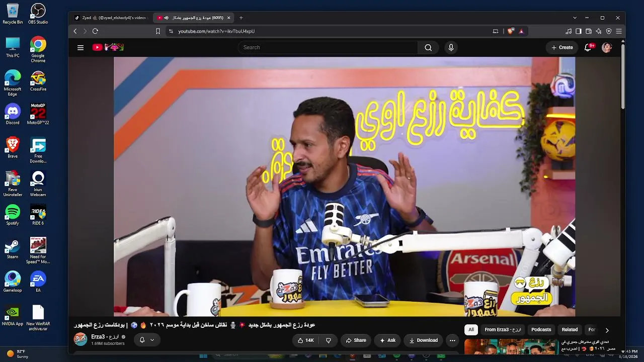
Task: Open the recommended video thumbnail
Action: coord(511,347)
